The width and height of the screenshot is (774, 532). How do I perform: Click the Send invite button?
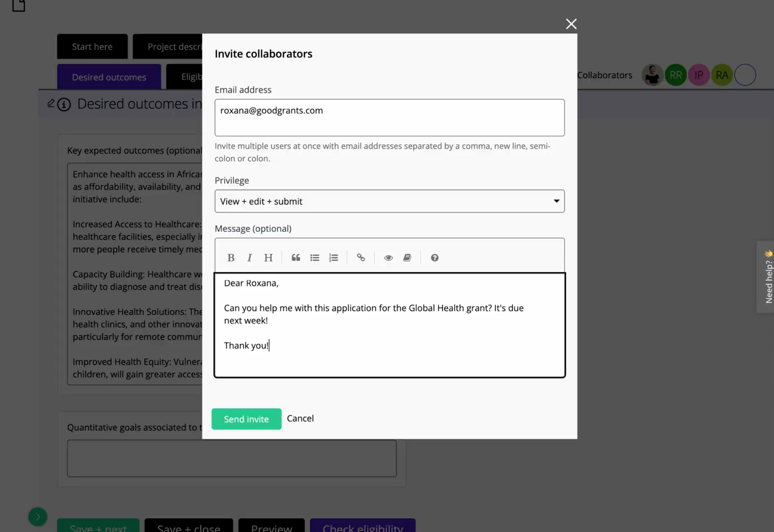246,419
